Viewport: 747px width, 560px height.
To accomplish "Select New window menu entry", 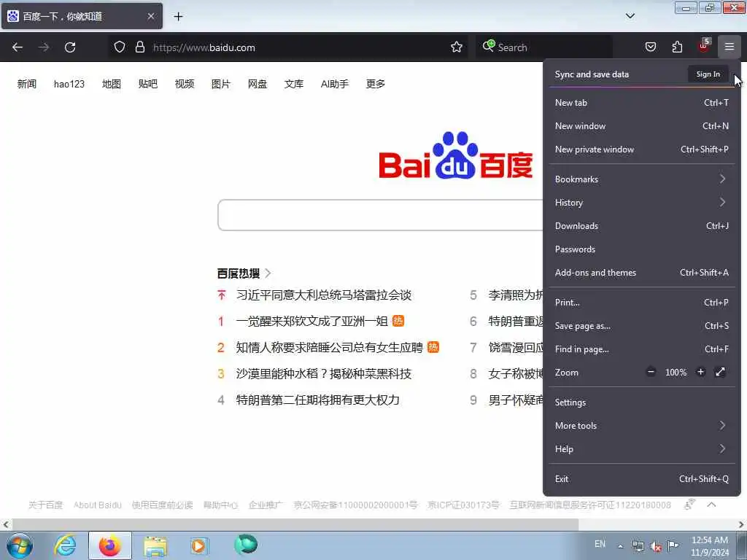I will click(642, 126).
